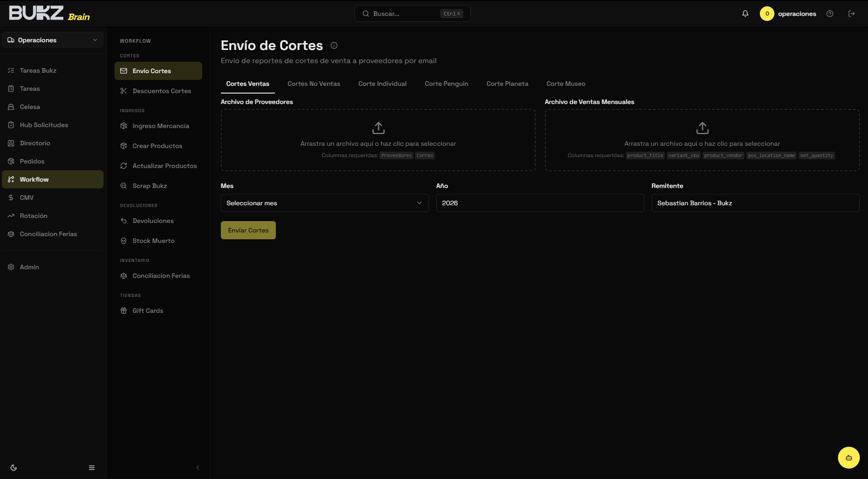The width and height of the screenshot is (868, 479).
Task: Click the Celesa icon
Action: point(11,107)
